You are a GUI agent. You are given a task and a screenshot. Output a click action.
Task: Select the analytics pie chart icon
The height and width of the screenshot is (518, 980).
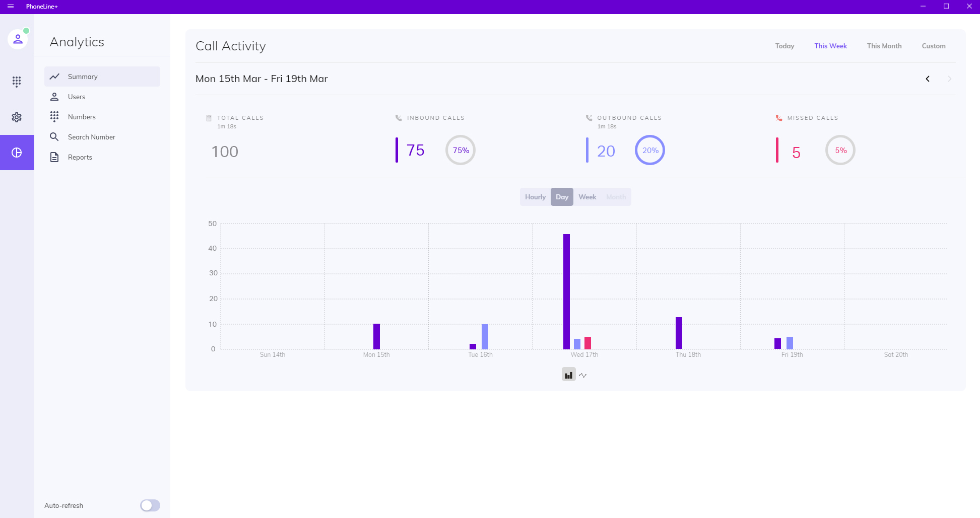[x=17, y=153]
